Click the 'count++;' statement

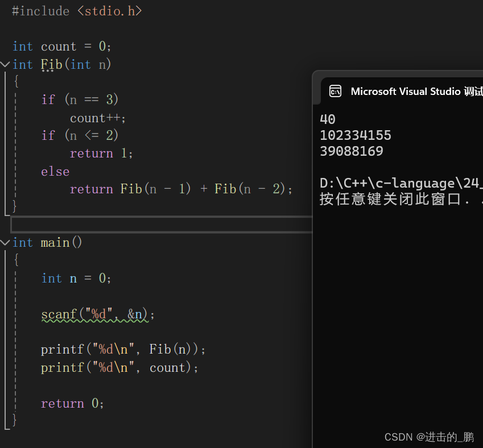point(98,118)
